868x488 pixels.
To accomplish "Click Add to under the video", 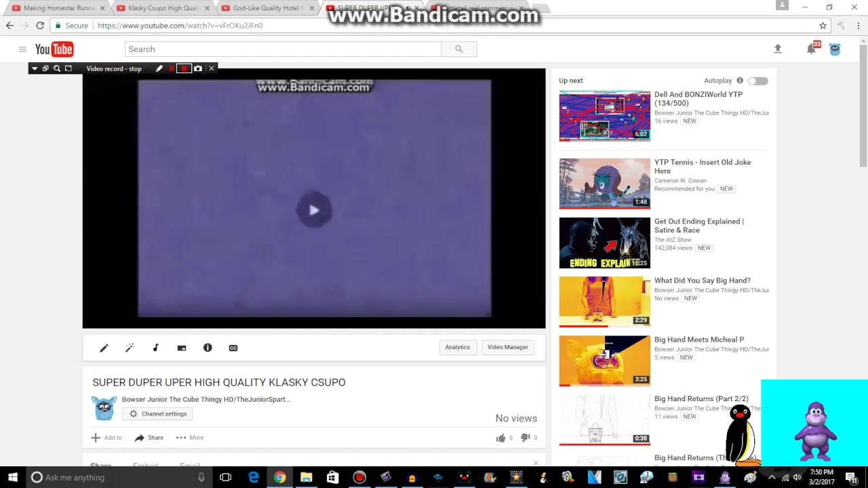I will click(x=106, y=438).
